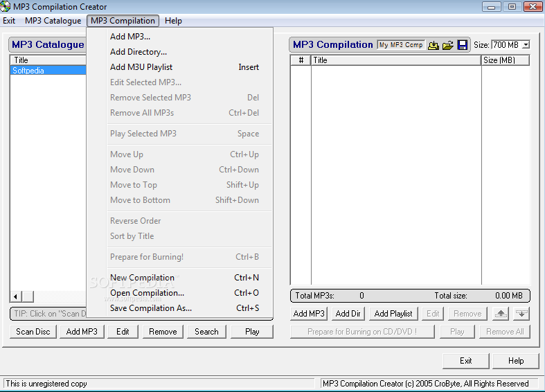Click the move up arrow icon button
The height and width of the screenshot is (392, 545).
pos(501,314)
